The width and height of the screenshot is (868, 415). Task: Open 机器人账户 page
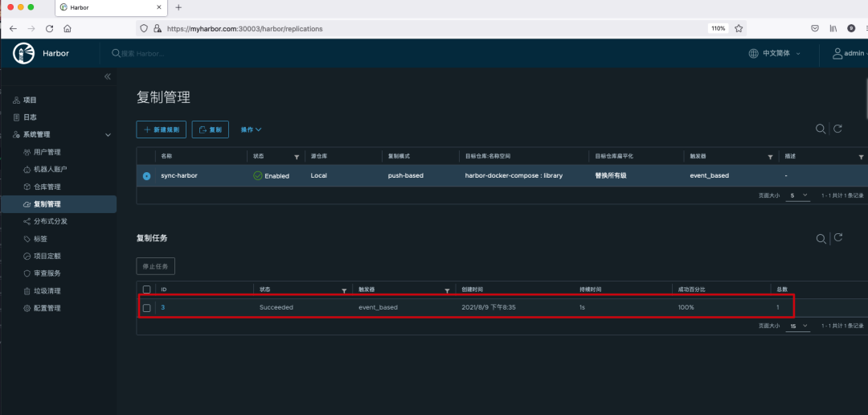[51, 170]
